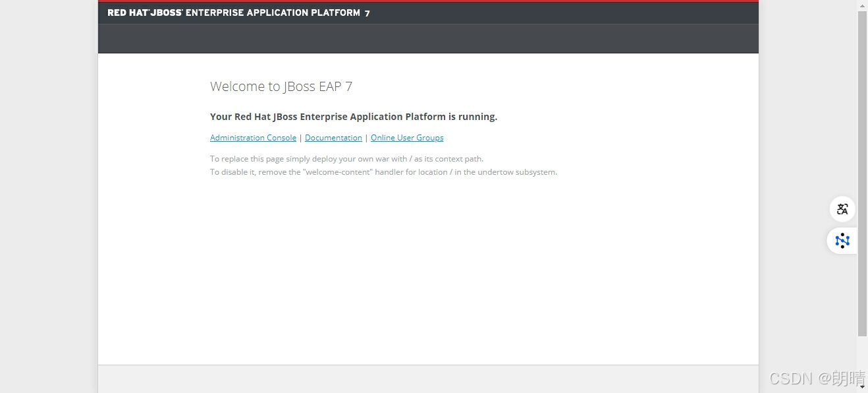
Task: Click the "Welcome to JBoss EAP 7" heading
Action: (281, 86)
